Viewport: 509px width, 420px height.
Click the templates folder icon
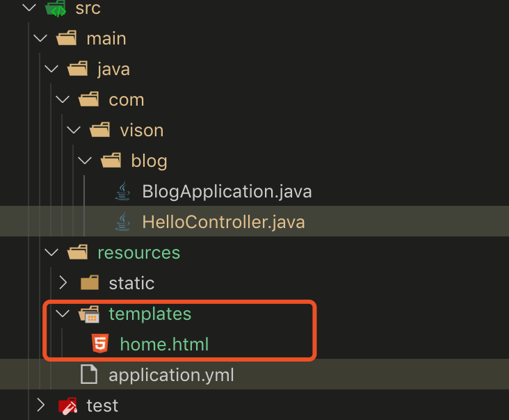[x=90, y=314]
